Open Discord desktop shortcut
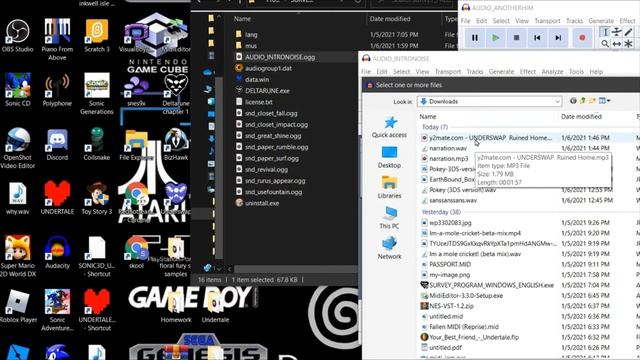The image size is (640, 360). click(x=57, y=144)
